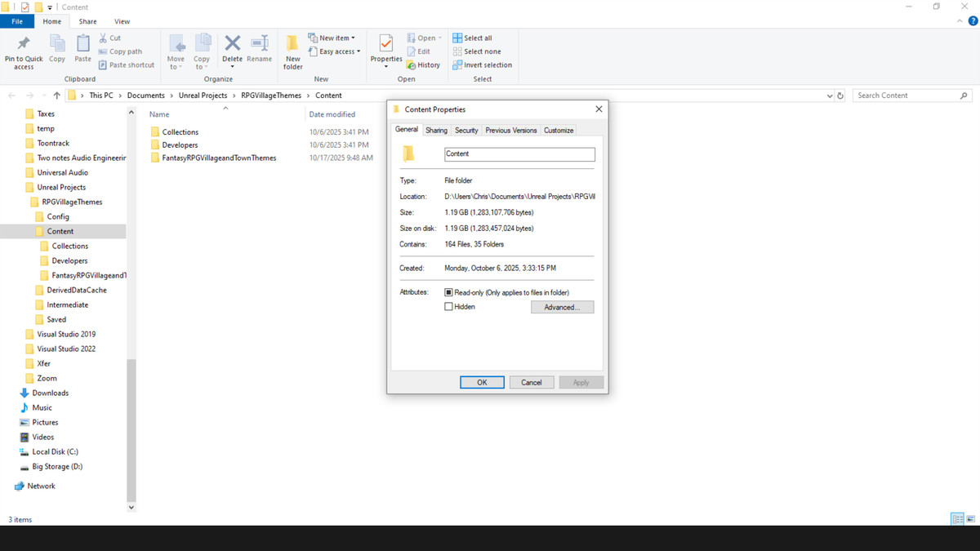Toggle the Read-only attribute checkbox
The height and width of the screenshot is (551, 980).
(x=448, y=291)
